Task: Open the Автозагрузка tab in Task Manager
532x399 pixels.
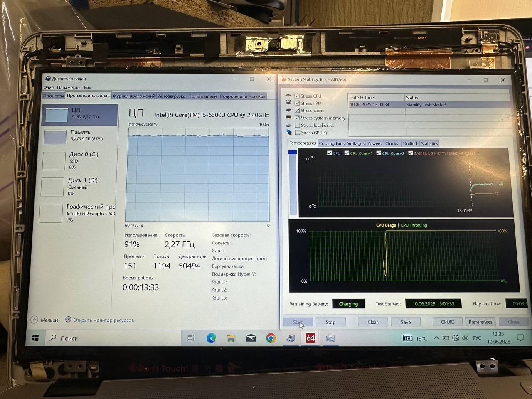Action: click(171, 96)
